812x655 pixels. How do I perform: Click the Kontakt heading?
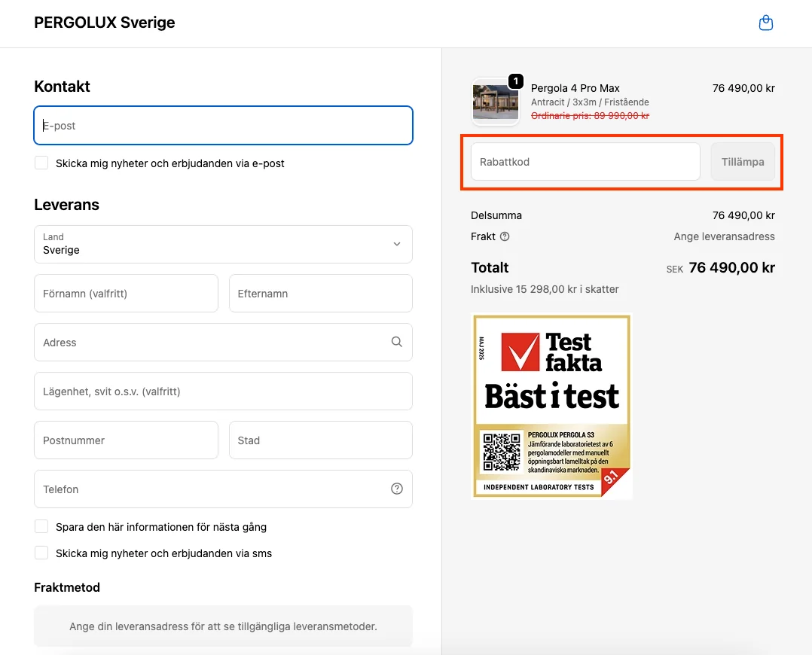(62, 87)
